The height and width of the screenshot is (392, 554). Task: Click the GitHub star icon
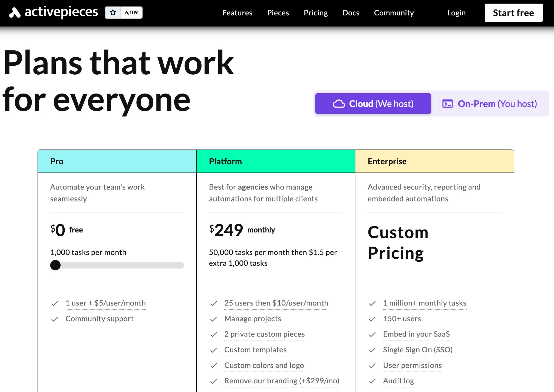click(113, 12)
